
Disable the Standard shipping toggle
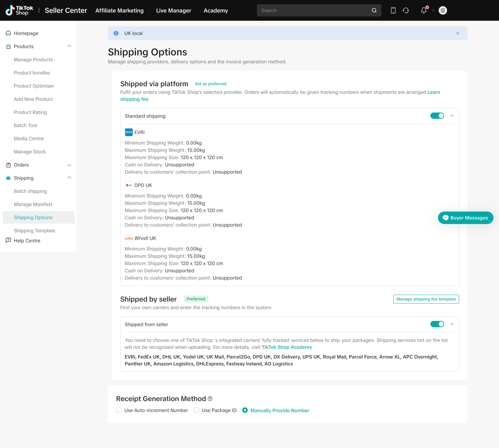click(x=437, y=116)
